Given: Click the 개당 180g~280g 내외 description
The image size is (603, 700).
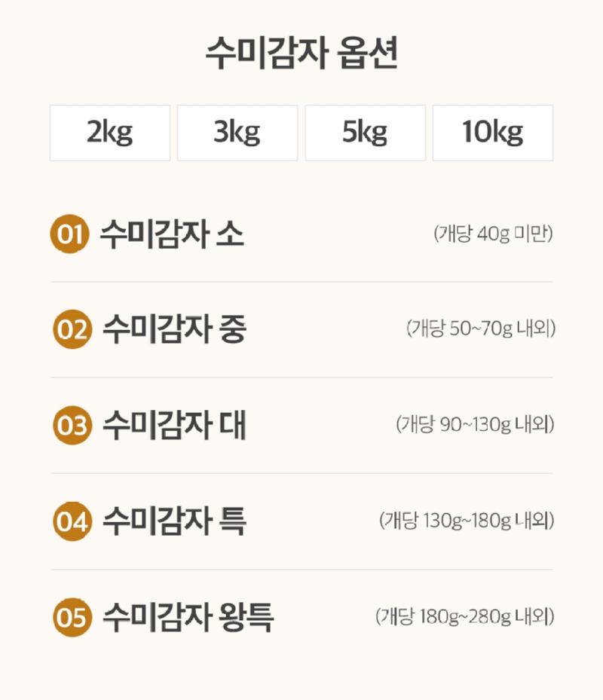Looking at the screenshot, I should pos(465,617).
